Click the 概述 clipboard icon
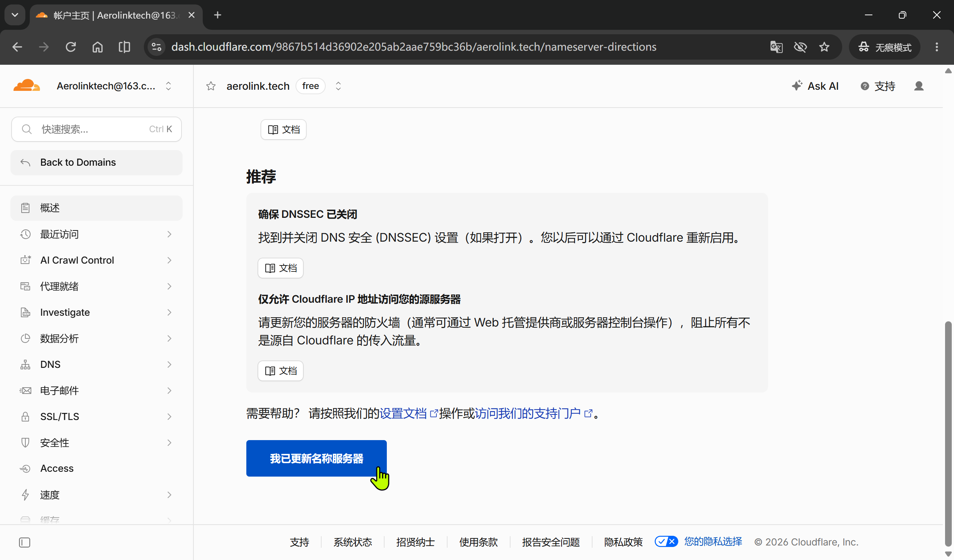This screenshot has height=560, width=954. pos(25,208)
